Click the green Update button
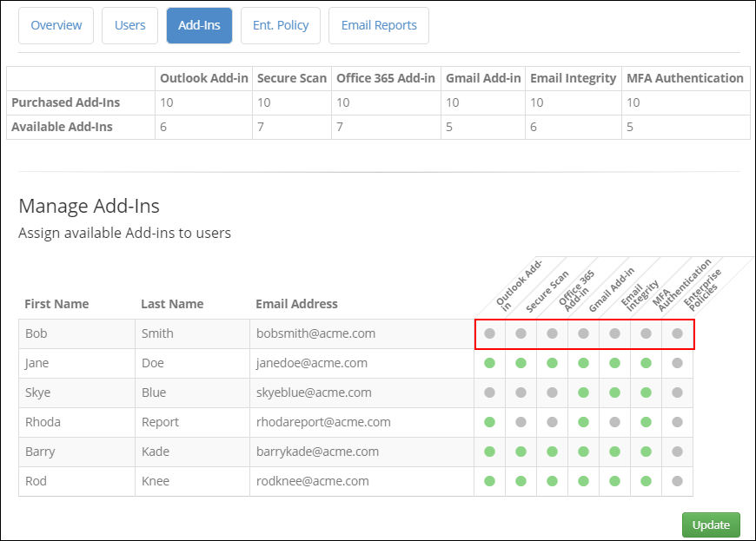The image size is (756, 541). pyautogui.click(x=711, y=525)
